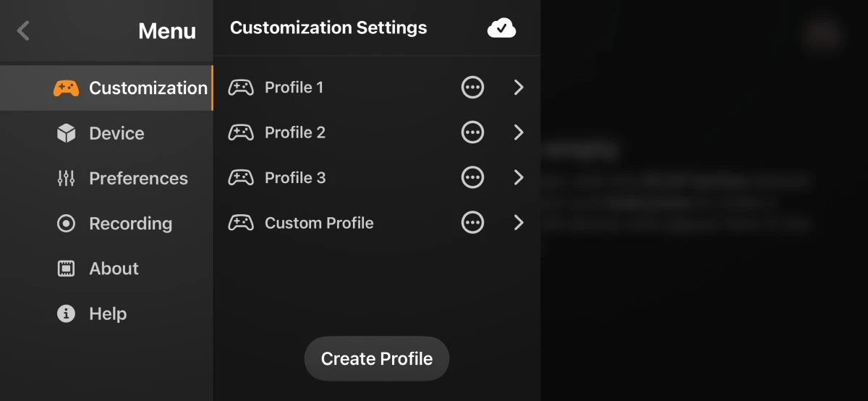
Task: Open the more options for Profile 2
Action: tap(472, 132)
